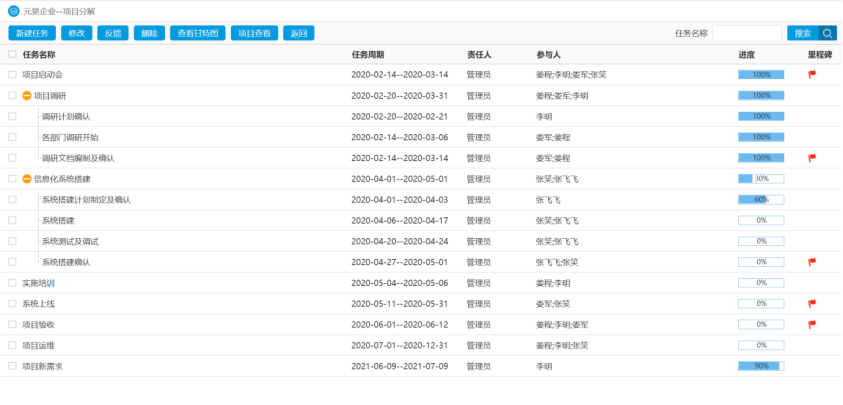Click milestone flag for 项目启动会
The height and width of the screenshot is (405, 843).
coord(812,75)
